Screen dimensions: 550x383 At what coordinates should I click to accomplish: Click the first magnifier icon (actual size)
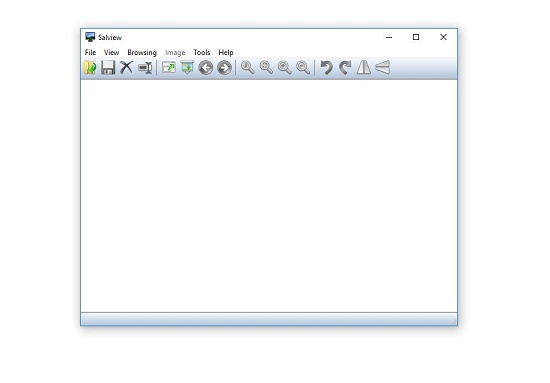pos(248,67)
